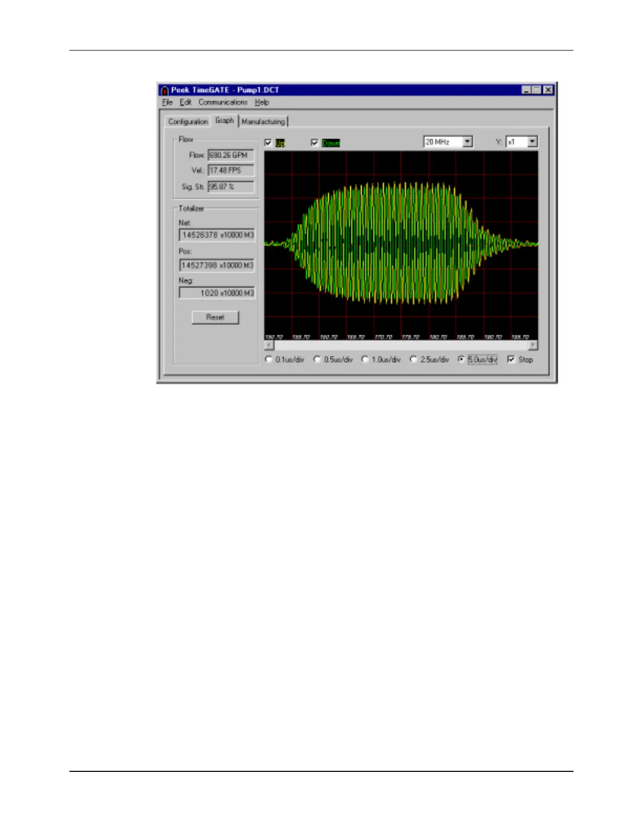The image size is (644, 834).
Task: Click the Peek TimeGATE title bar icon
Action: pyautogui.click(x=165, y=90)
